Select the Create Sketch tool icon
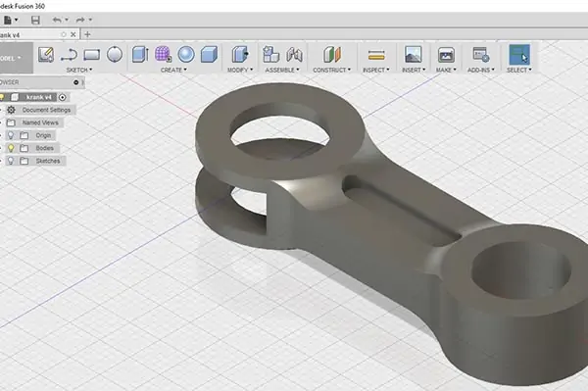Image resolution: width=588 pixels, height=391 pixels. pos(46,55)
